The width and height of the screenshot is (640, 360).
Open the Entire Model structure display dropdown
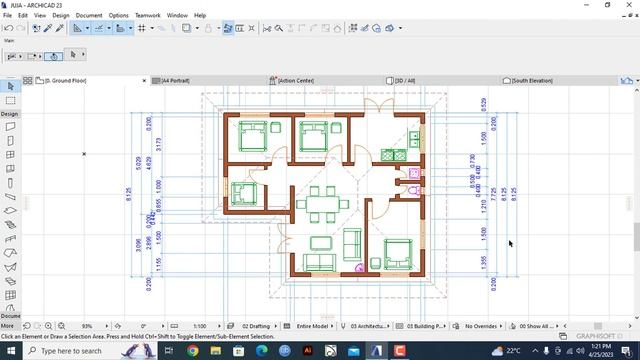332,326
